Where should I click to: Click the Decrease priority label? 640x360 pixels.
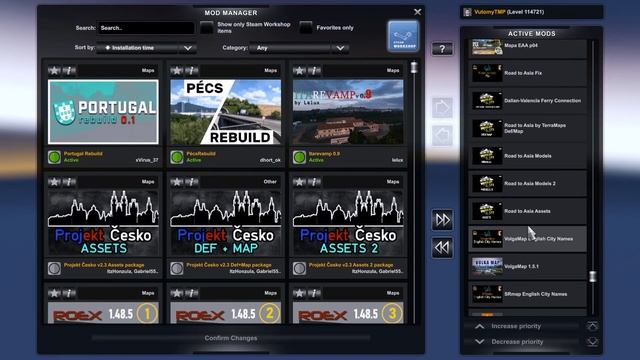tap(517, 342)
